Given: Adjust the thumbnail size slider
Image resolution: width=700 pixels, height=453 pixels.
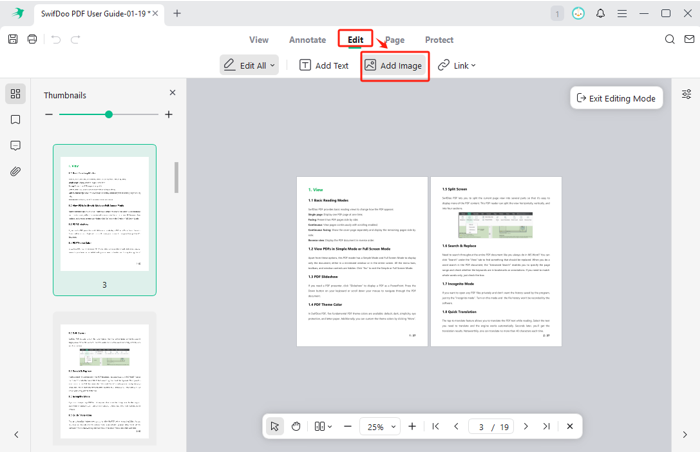Looking at the screenshot, I should tap(109, 115).
